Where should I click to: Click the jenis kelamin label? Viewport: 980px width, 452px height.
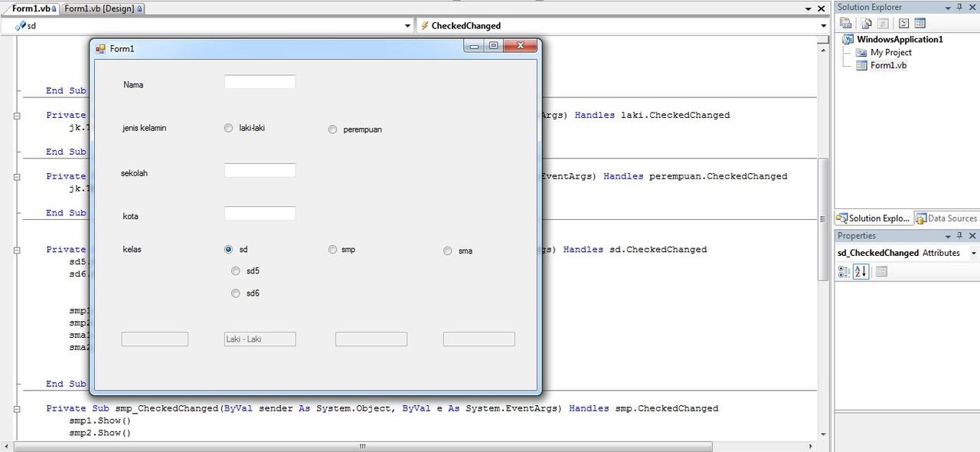click(144, 128)
